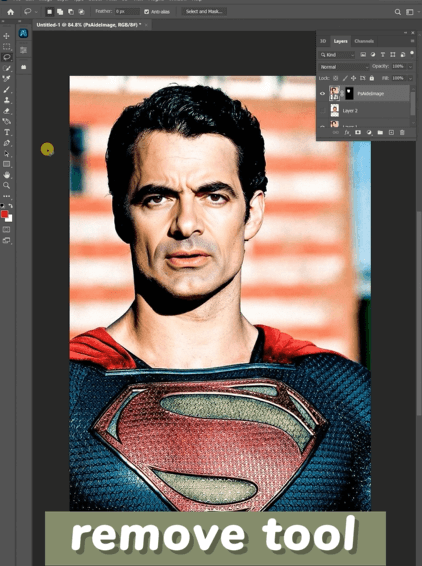Select the Hand tool
The image size is (422, 566).
coord(6,175)
